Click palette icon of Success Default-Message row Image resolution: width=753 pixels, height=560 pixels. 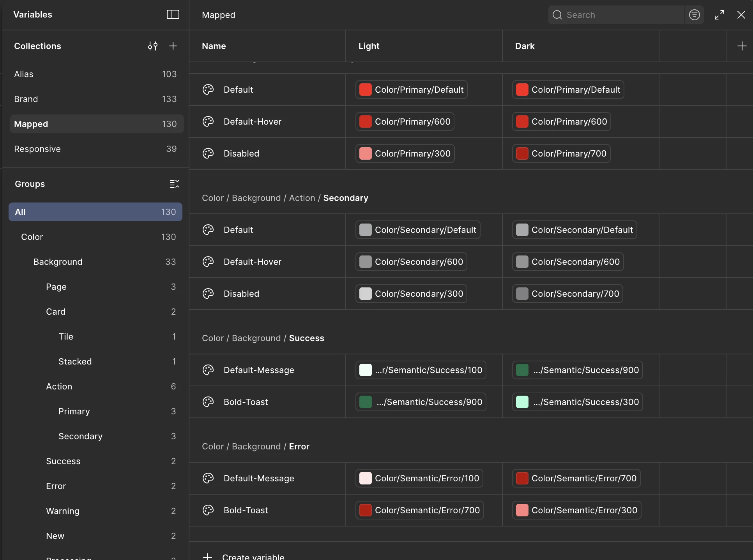(x=208, y=370)
